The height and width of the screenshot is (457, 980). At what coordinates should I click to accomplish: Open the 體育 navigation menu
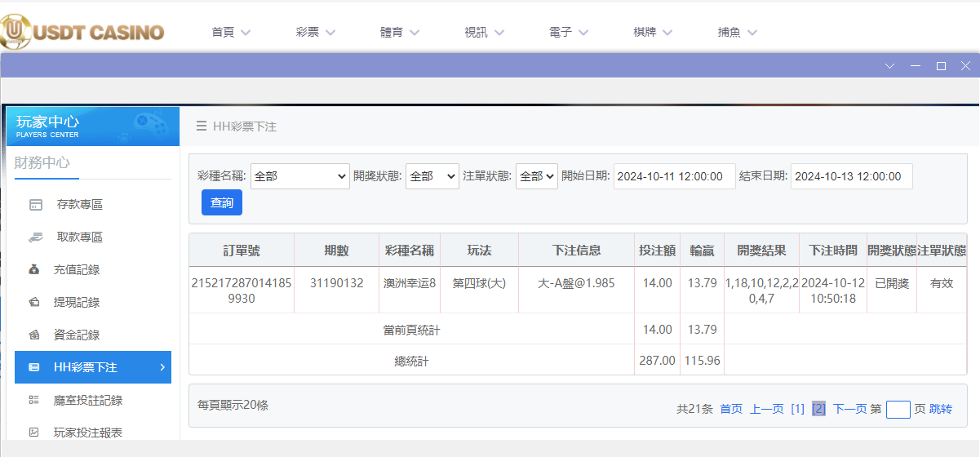click(x=400, y=33)
